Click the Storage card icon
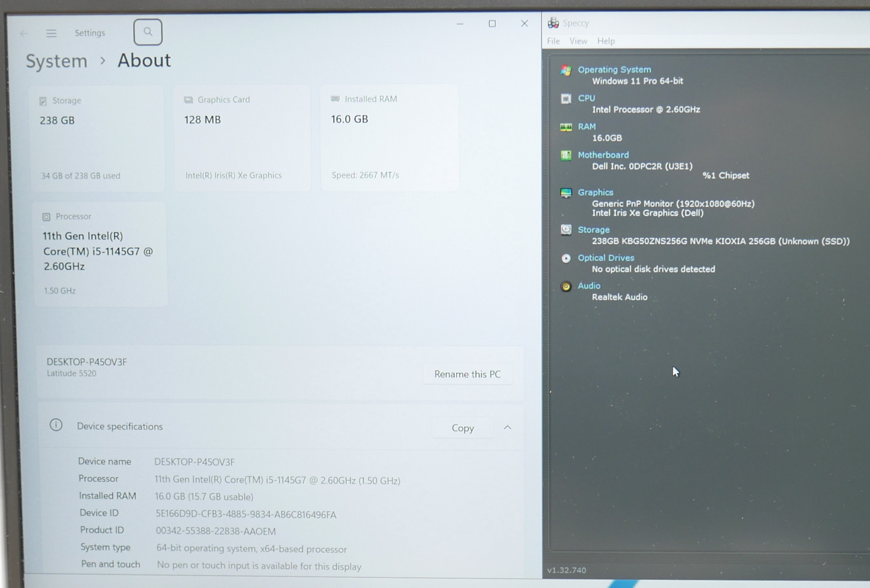This screenshot has width=870, height=588. coord(43,101)
